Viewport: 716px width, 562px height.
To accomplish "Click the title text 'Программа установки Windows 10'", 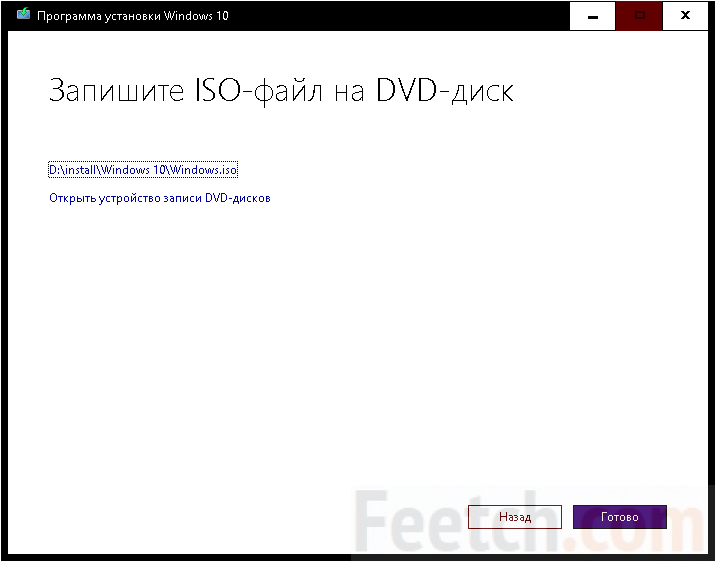I will pyautogui.click(x=132, y=16).
